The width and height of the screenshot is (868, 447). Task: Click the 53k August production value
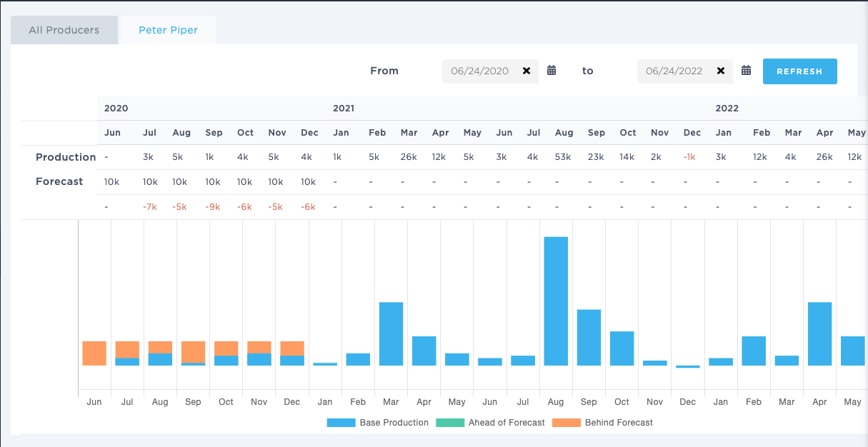pos(563,157)
